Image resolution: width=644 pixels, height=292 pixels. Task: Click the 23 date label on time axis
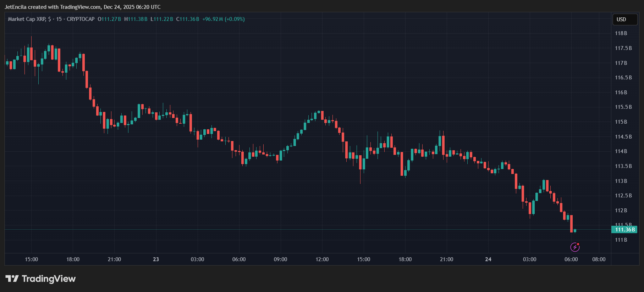point(156,259)
